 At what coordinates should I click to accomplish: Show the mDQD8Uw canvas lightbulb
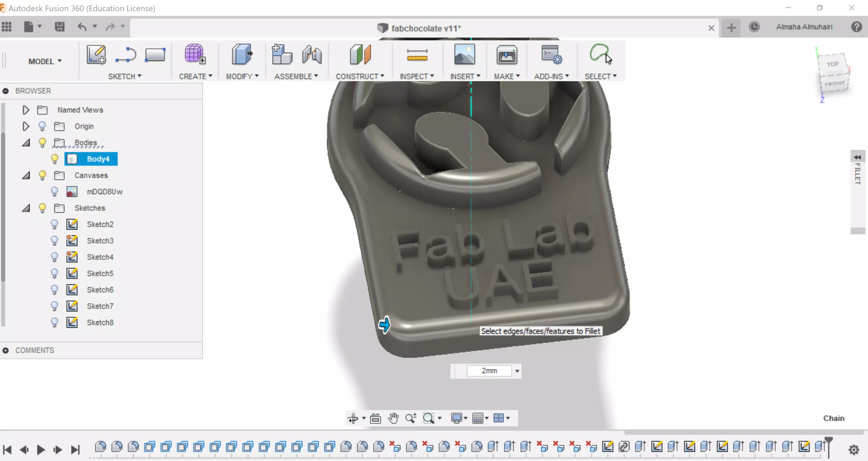pyautogui.click(x=55, y=192)
